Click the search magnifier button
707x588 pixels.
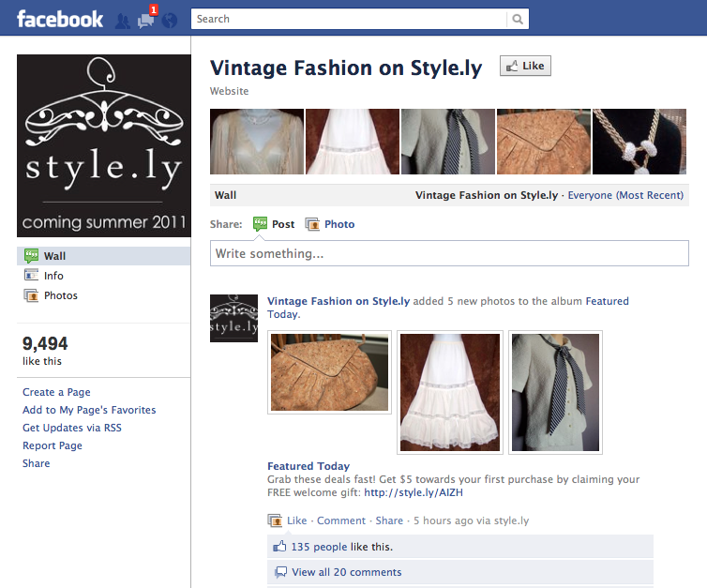pyautogui.click(x=518, y=19)
